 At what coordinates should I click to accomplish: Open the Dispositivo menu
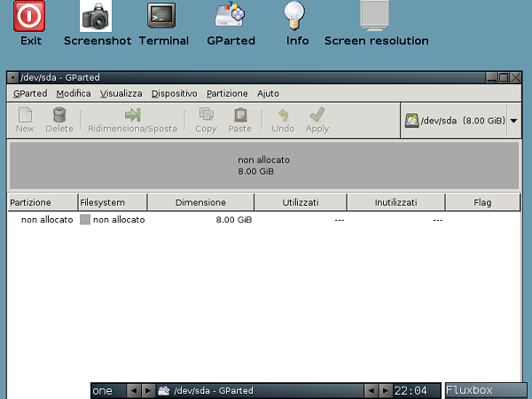(174, 93)
